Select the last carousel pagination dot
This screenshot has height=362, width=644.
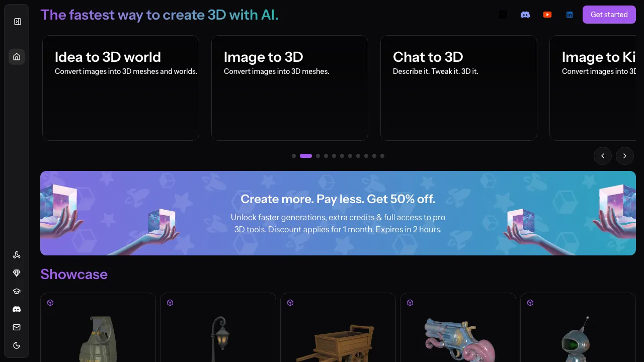click(x=382, y=156)
